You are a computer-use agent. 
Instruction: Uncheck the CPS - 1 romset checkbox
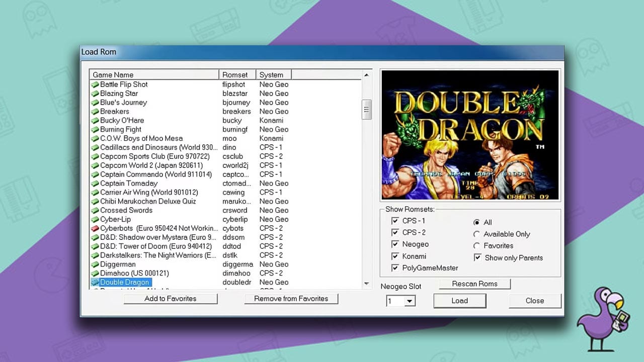point(395,221)
